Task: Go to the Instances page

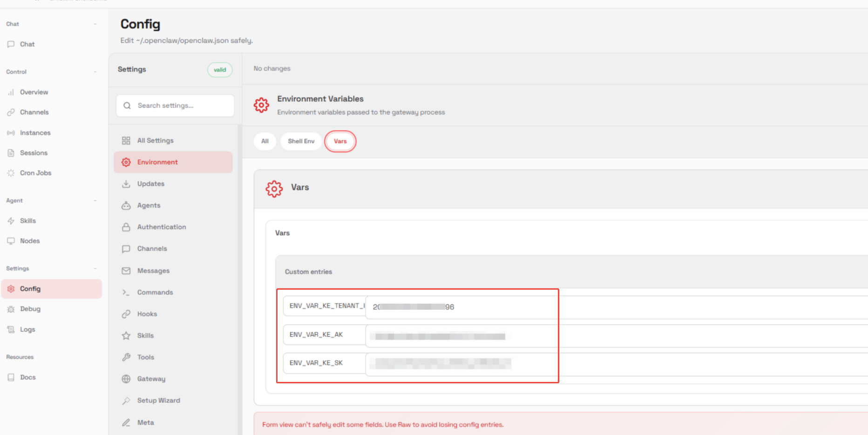Action: tap(35, 133)
